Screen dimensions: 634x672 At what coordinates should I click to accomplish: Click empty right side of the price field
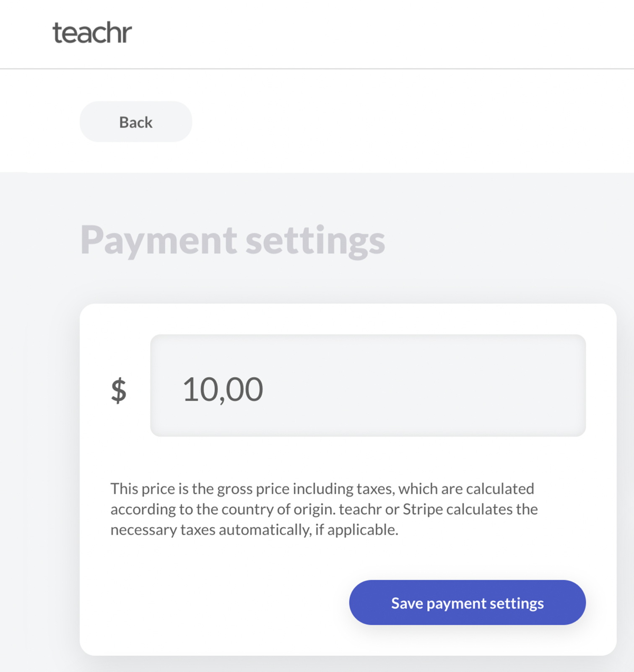[461, 386]
